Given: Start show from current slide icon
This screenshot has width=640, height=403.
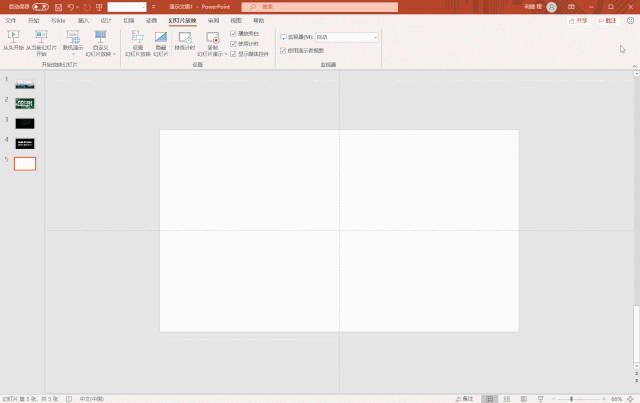Looking at the screenshot, I should (41, 37).
